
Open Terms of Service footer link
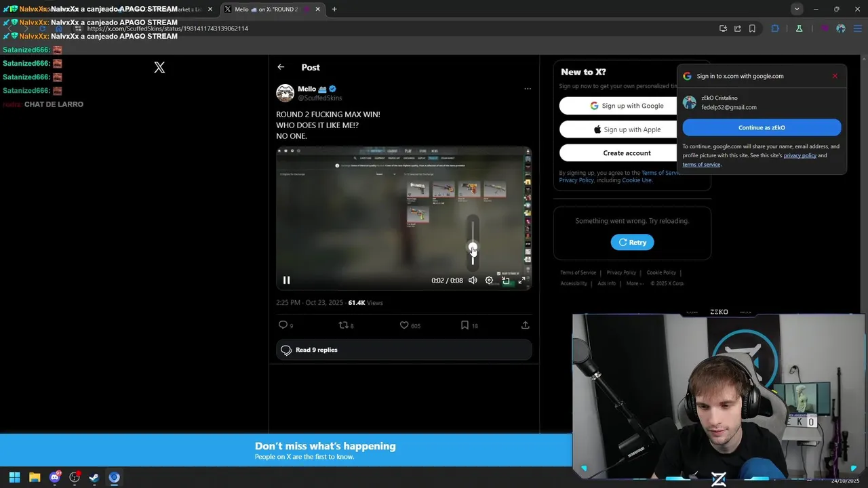tap(578, 272)
